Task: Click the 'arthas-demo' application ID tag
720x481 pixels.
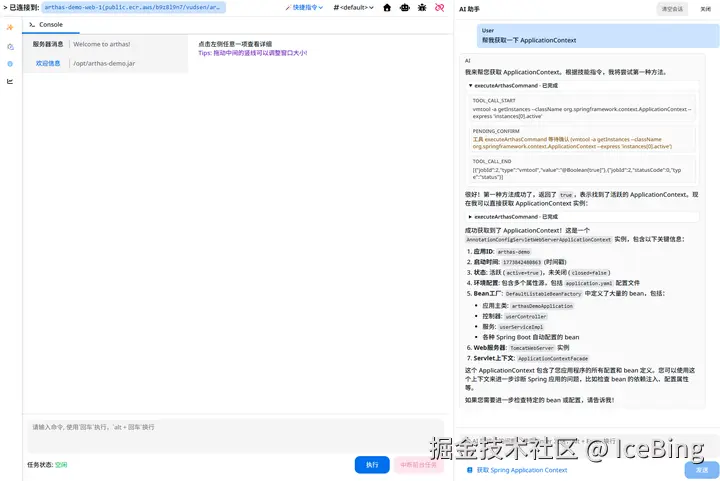Action: coord(514,252)
